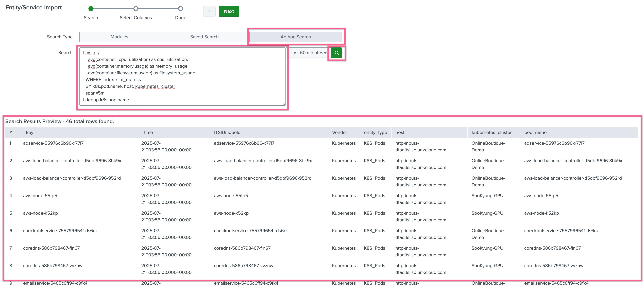Click _key cell aws-load-balancer-controller-d5dbf9696-8bk9x
644x285 pixels.
72,161
